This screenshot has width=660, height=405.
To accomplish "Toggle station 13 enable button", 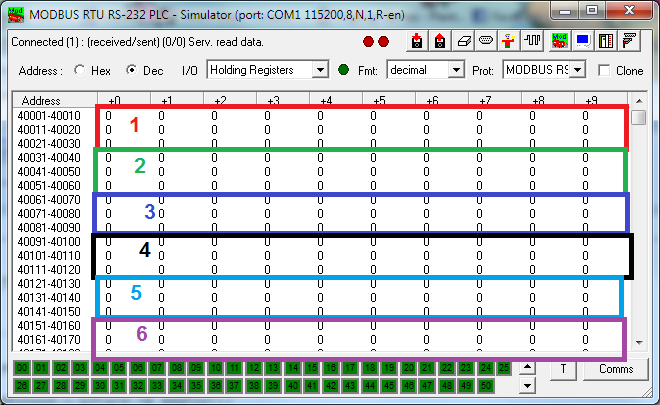I will click(x=273, y=368).
